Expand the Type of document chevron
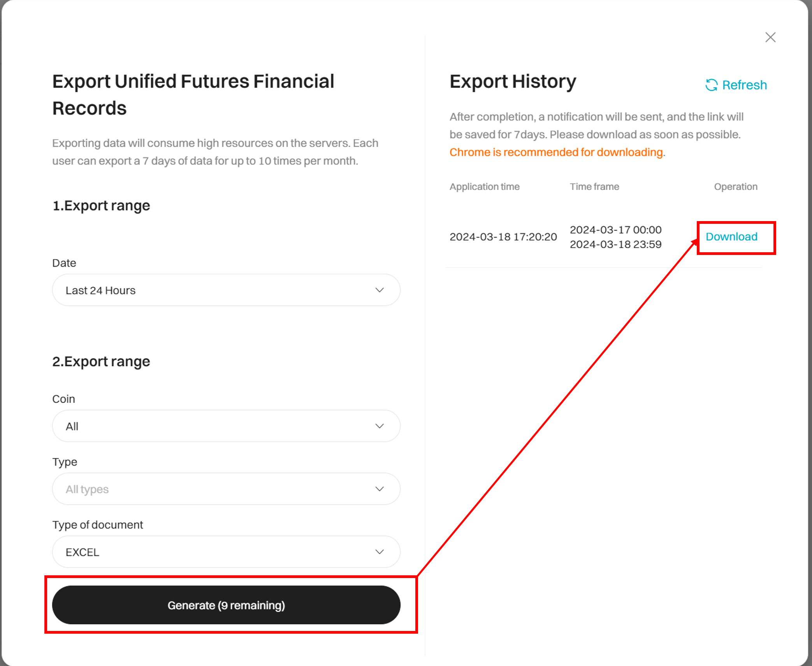This screenshot has width=812, height=666. pyautogui.click(x=380, y=552)
